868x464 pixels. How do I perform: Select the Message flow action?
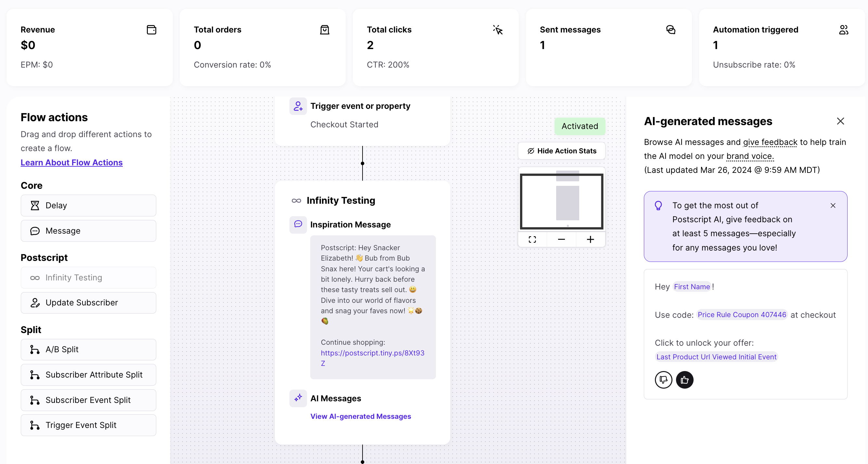(x=88, y=231)
